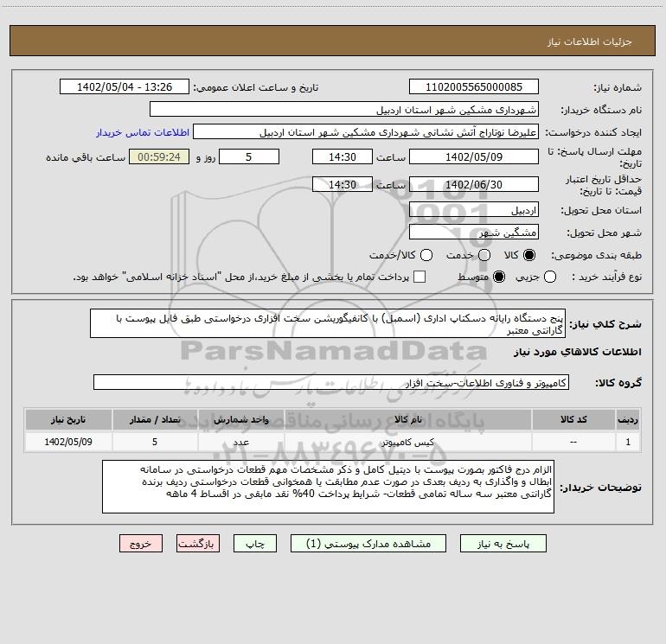The image size is (666, 644).
Task: Click the نام کالا column header
Action: tap(407, 419)
